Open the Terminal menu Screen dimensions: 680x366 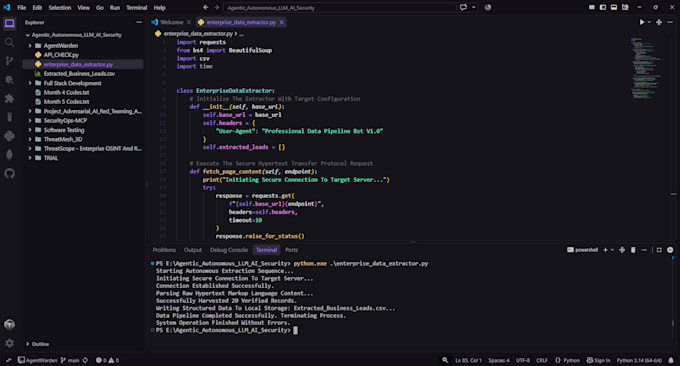pos(137,7)
